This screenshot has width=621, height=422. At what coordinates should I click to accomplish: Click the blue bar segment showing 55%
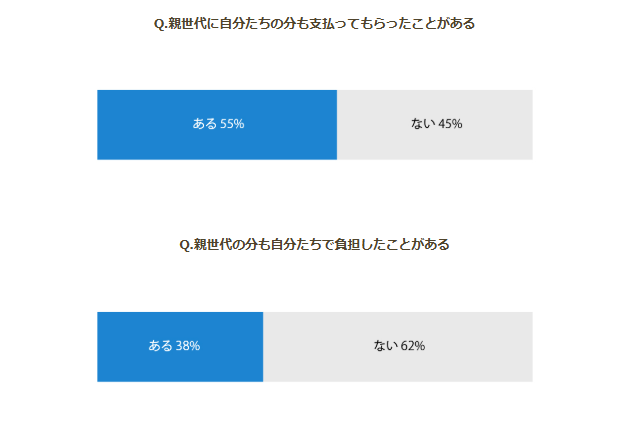[x=217, y=125]
